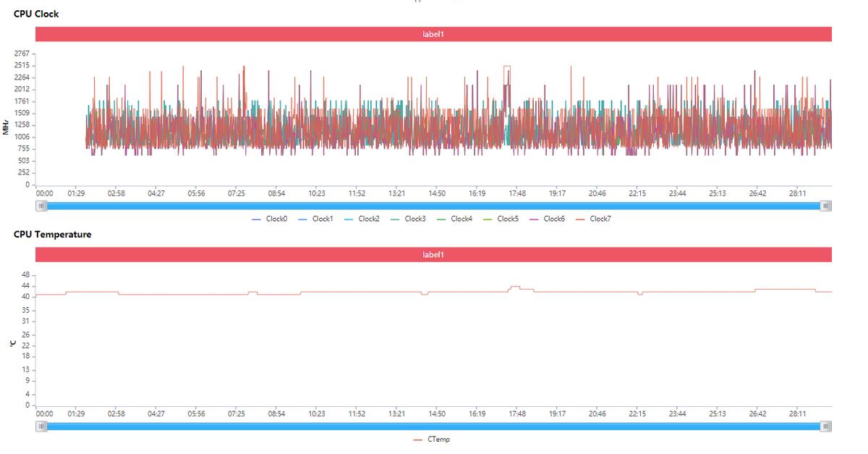Click the CPU Temperature heading

coord(53,235)
